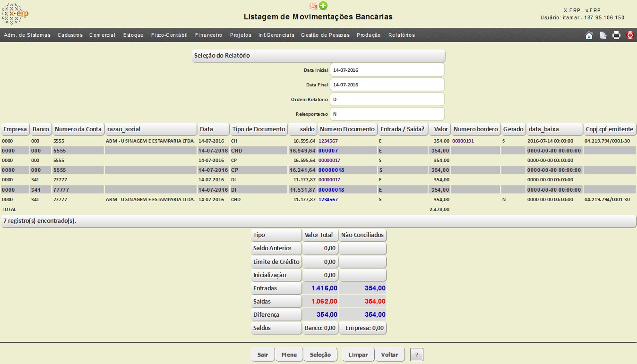Click the Relexportacao input field
The height and width of the screenshot is (364, 637).
[x=387, y=114]
